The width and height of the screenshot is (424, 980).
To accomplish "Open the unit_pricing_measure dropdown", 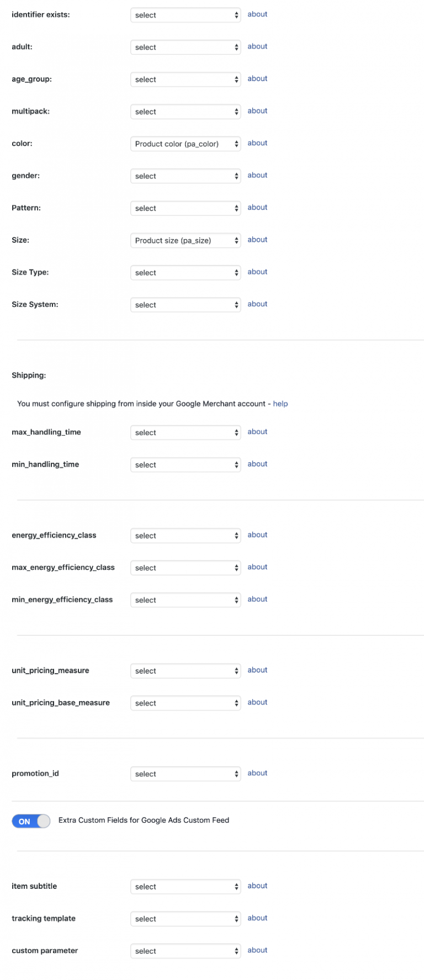I will [x=185, y=671].
